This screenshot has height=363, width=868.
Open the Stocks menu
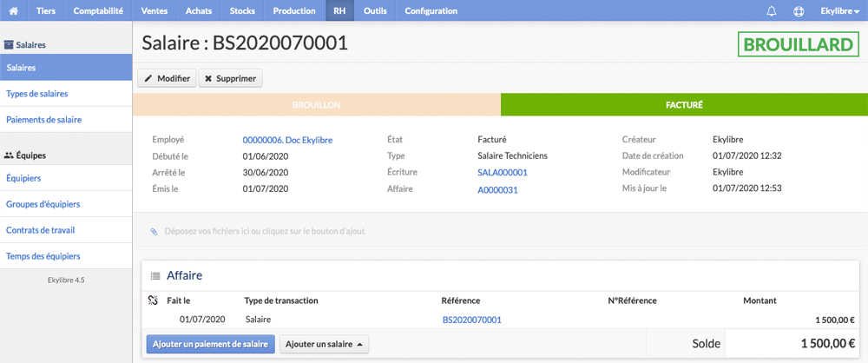click(x=242, y=10)
